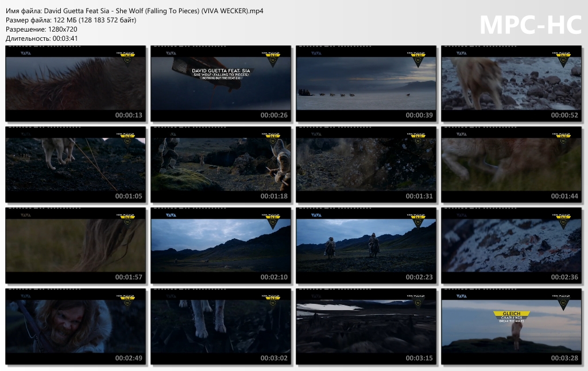
Task: Click the resolution line '1280x720'
Action: tap(41, 29)
